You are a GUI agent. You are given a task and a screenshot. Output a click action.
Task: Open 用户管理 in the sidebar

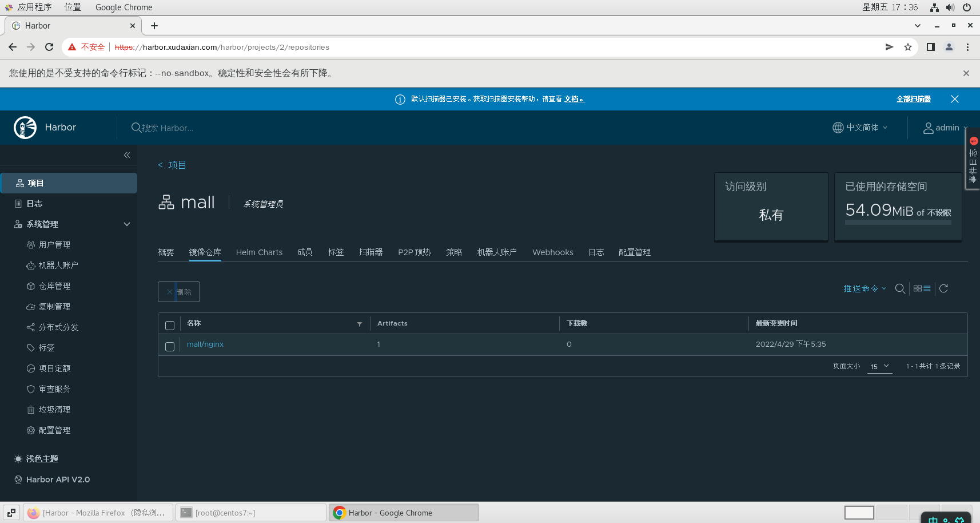(54, 245)
